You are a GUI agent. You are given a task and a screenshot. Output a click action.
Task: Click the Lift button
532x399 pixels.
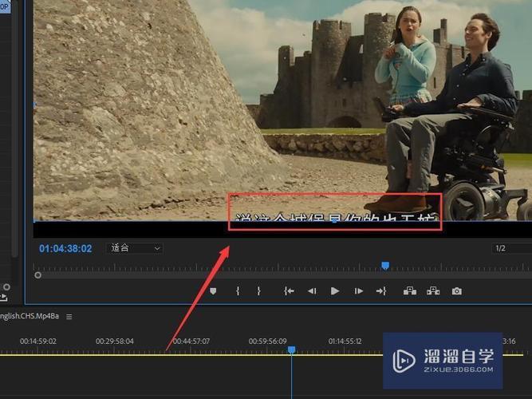[x=410, y=291]
